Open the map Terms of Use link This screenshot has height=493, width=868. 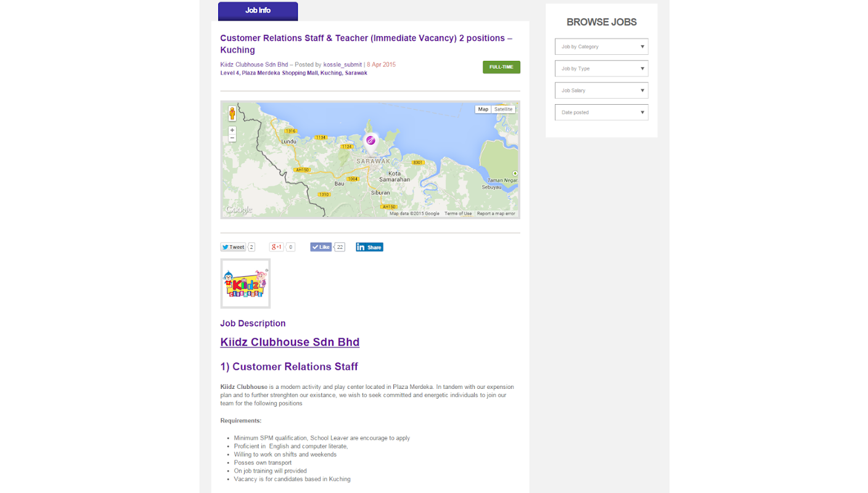(x=458, y=214)
